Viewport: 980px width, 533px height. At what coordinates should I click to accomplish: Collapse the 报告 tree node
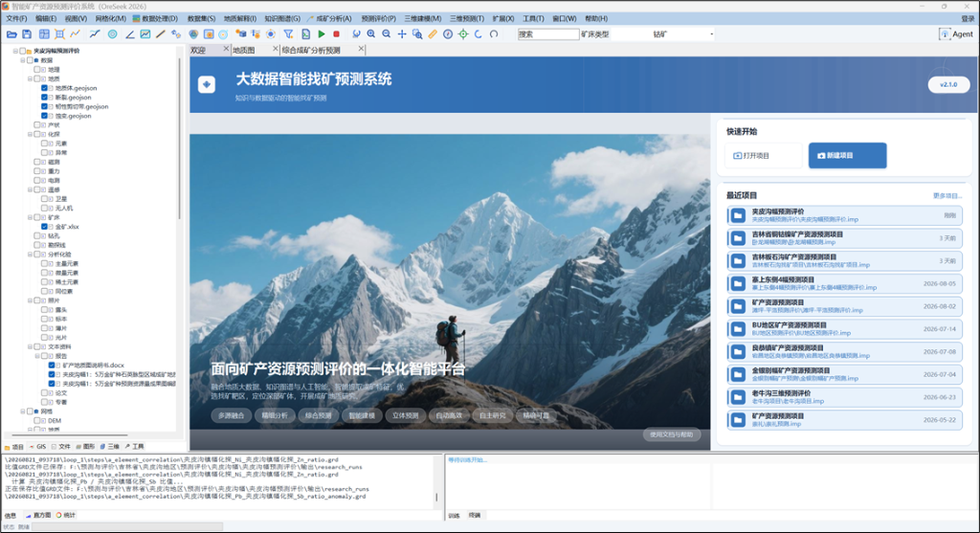(x=37, y=356)
